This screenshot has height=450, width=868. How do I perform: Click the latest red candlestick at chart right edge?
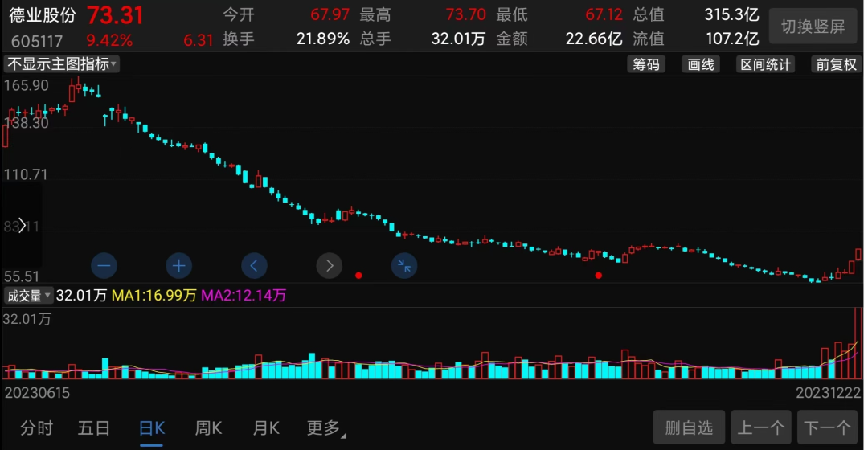(x=858, y=254)
